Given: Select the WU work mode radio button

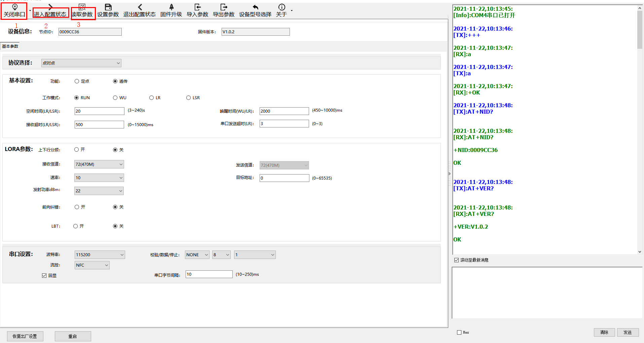Looking at the screenshot, I should [x=115, y=98].
